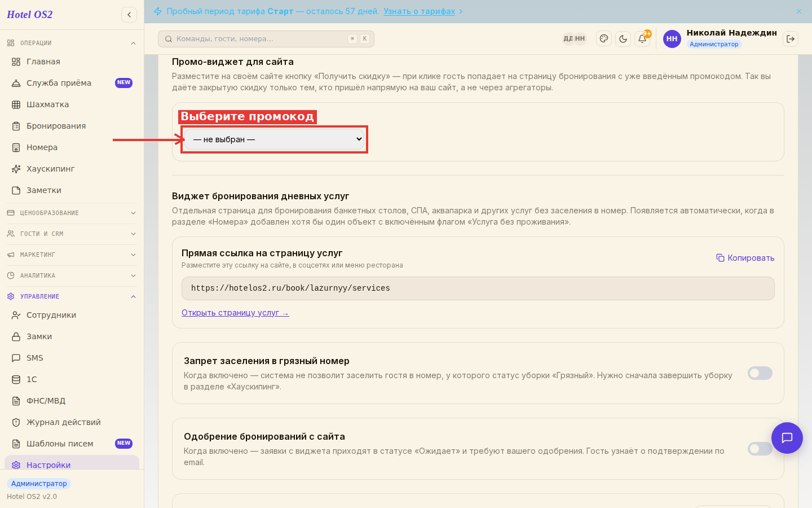Focus the command search field
The image size is (812, 508).
click(x=266, y=39)
